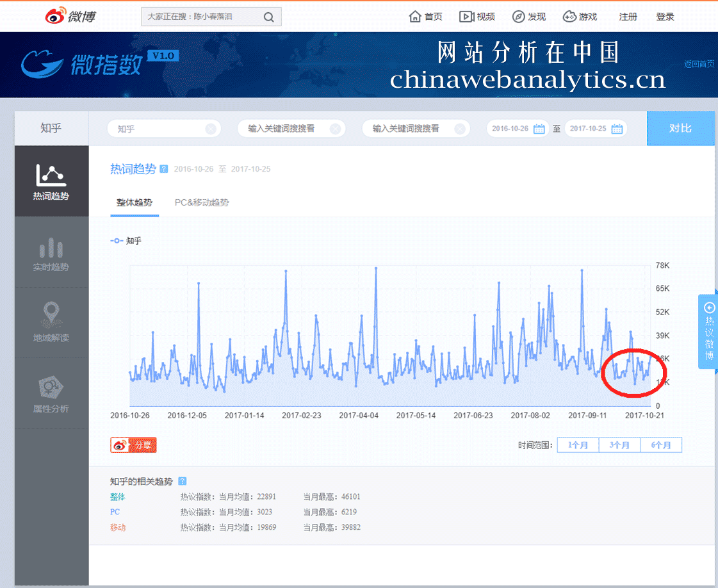Click the help question mark beside 热词趋势
The image size is (718, 588).
(164, 169)
